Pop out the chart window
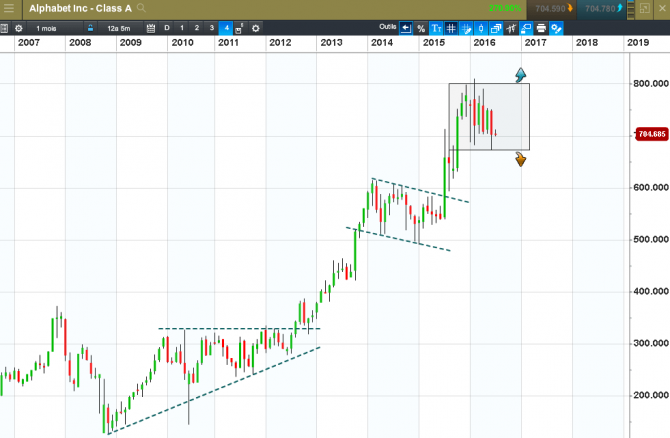This screenshot has width=670, height=438. pyautogui.click(x=644, y=9)
